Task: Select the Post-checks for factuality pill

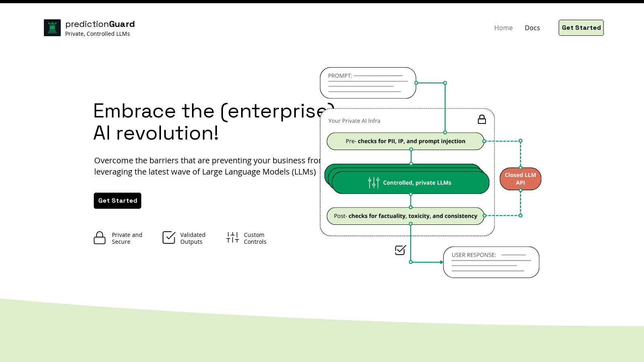Action: [406, 216]
